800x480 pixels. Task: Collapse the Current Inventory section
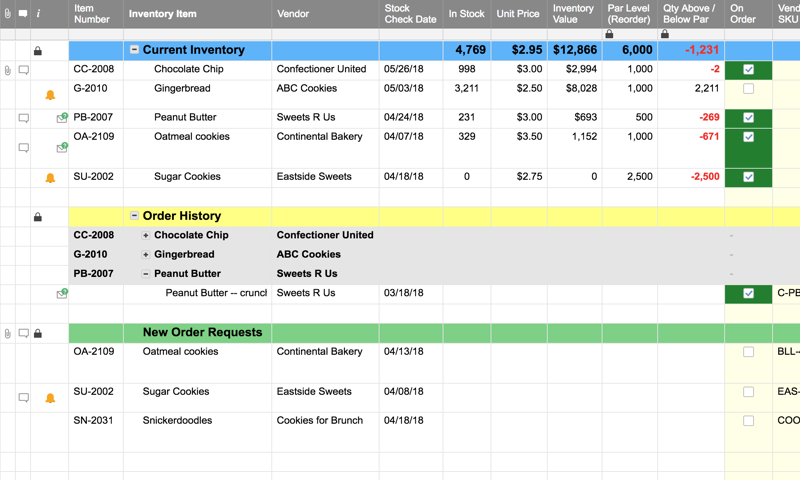[x=134, y=50]
